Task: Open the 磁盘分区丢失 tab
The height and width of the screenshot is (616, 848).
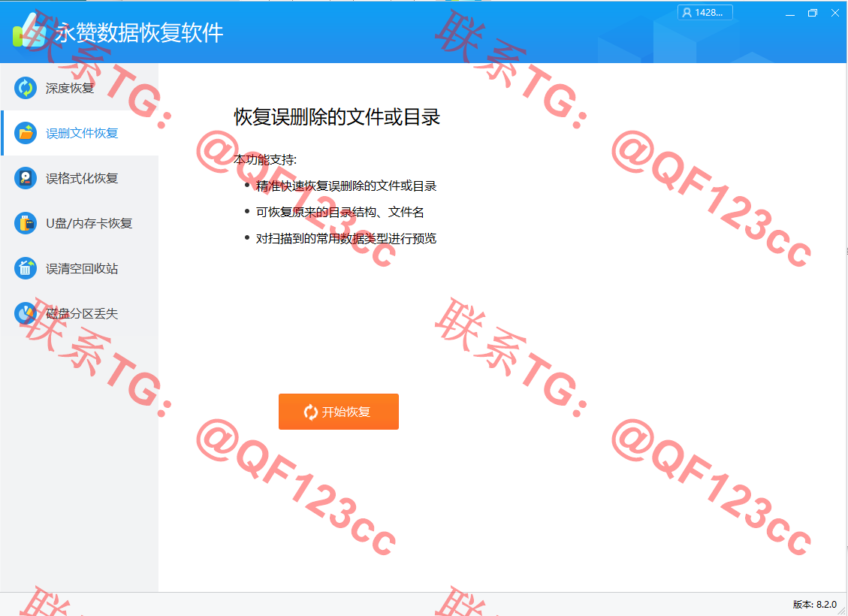Action: pos(80,313)
